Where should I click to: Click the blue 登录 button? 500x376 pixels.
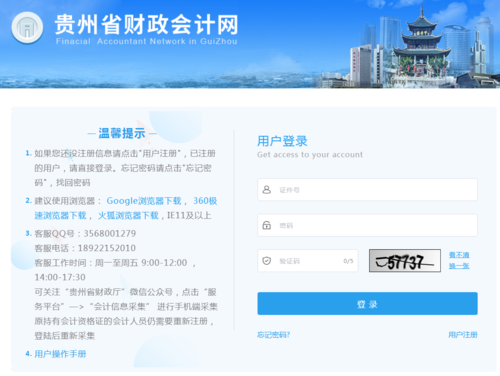coord(367,304)
